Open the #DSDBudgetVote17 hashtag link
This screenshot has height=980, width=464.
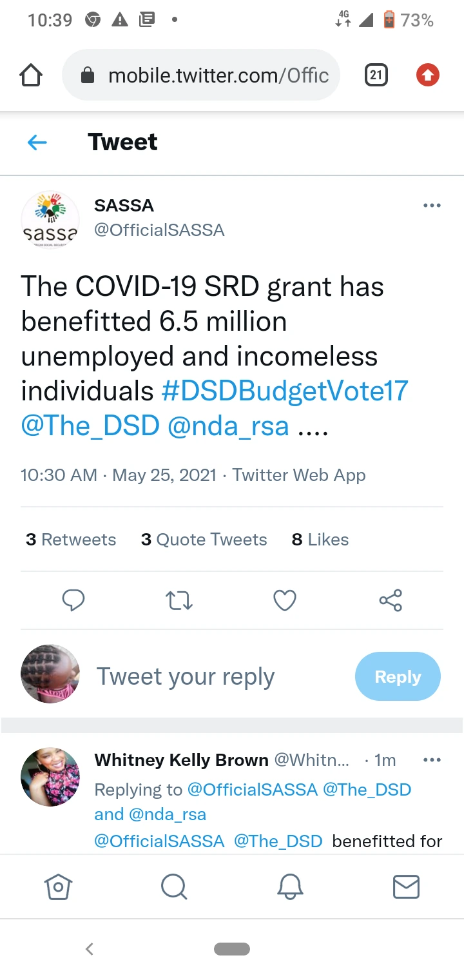[284, 391]
